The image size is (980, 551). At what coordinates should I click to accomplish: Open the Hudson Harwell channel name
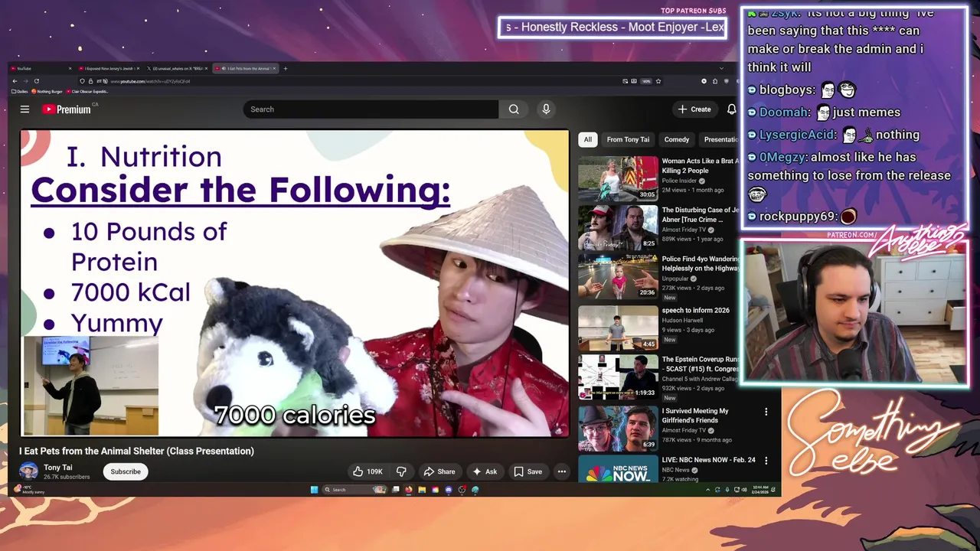684,321
